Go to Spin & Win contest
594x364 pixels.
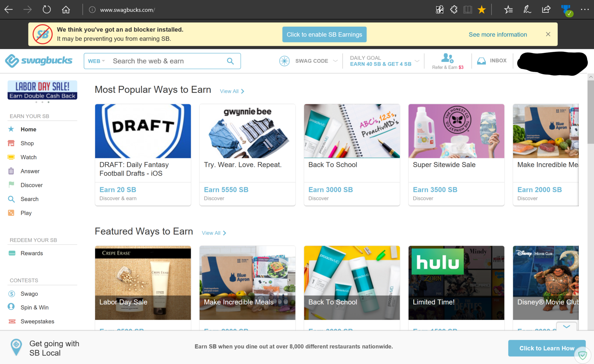coord(34,307)
